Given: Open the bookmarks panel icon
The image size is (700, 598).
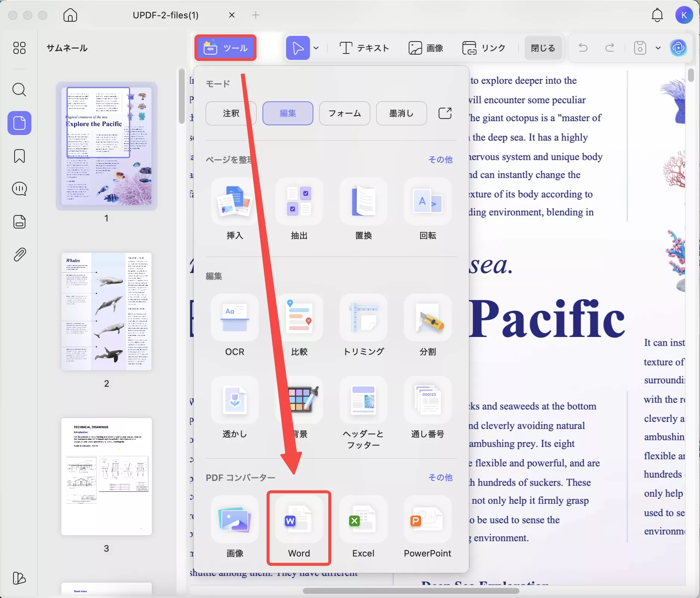Looking at the screenshot, I should tap(19, 156).
